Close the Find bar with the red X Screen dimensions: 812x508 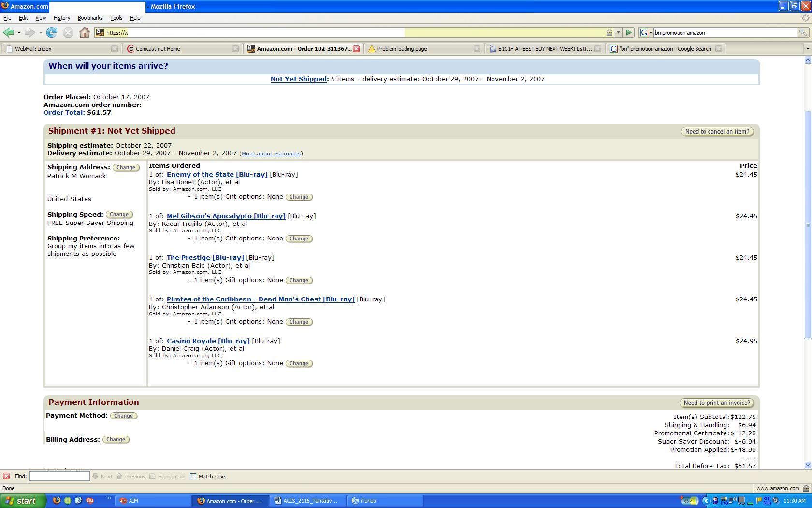click(6, 476)
